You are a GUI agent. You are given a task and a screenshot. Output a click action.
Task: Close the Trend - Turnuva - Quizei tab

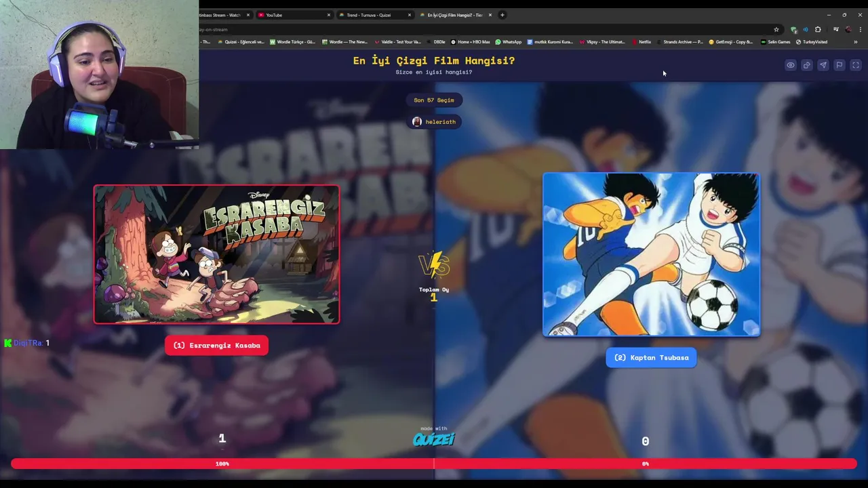point(410,15)
